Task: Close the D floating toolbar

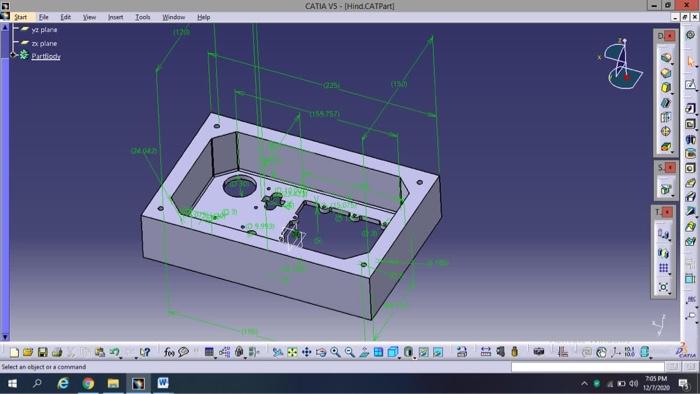Action: click(670, 36)
